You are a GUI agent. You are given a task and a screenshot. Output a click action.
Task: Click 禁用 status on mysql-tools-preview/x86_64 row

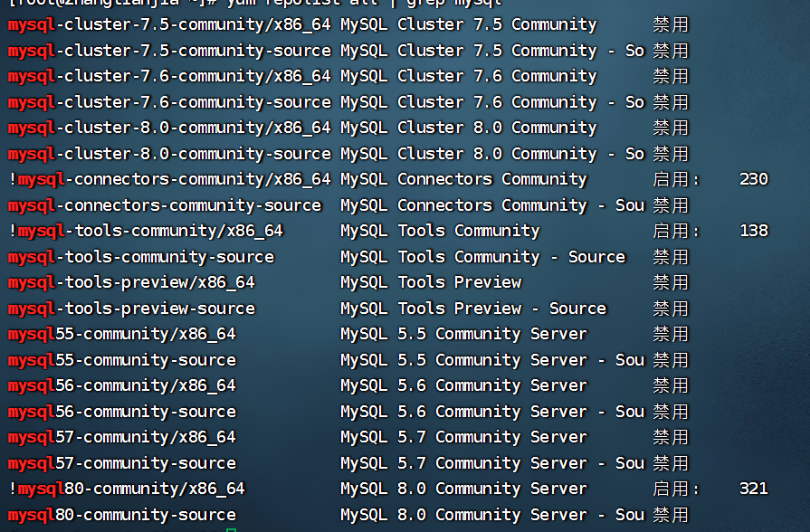(x=671, y=282)
